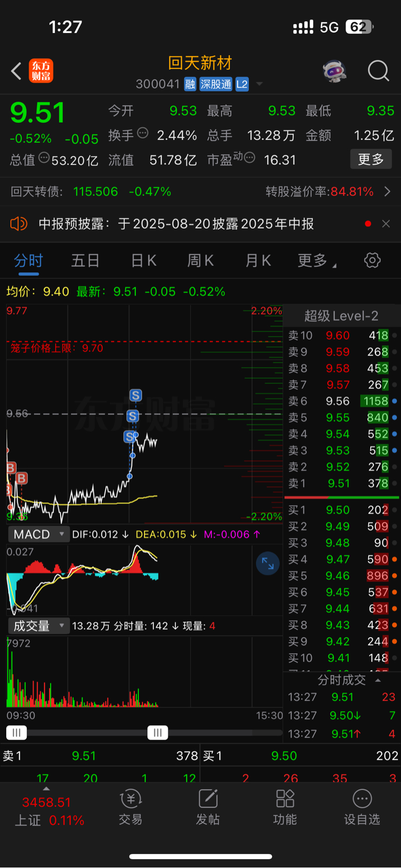Open the Eastmoney orange logo icon
This screenshot has width=401, height=868.
tap(41, 71)
